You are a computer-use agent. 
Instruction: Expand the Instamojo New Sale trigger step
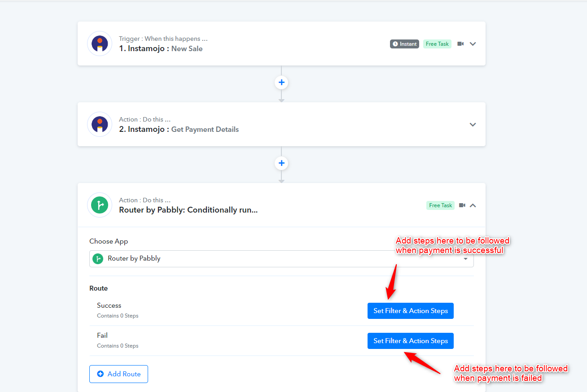tap(473, 44)
